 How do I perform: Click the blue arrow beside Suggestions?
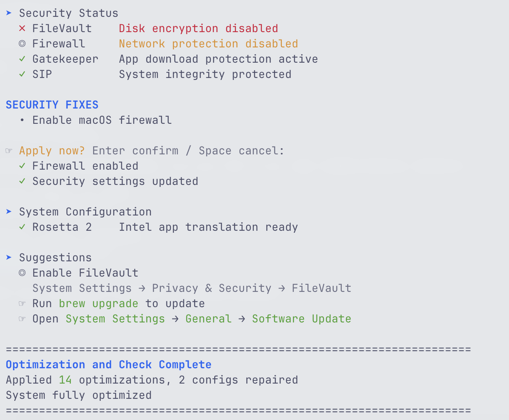(9, 258)
